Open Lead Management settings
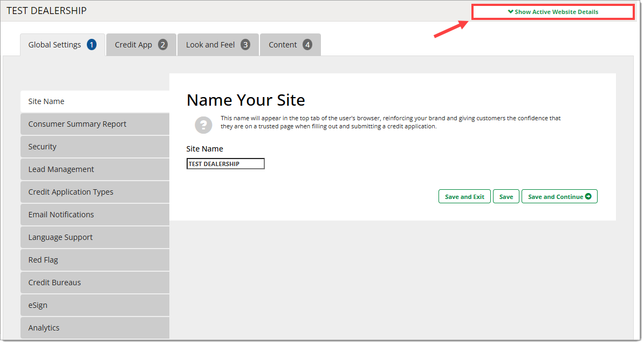Image resolution: width=644 pixels, height=344 pixels. tap(94, 169)
